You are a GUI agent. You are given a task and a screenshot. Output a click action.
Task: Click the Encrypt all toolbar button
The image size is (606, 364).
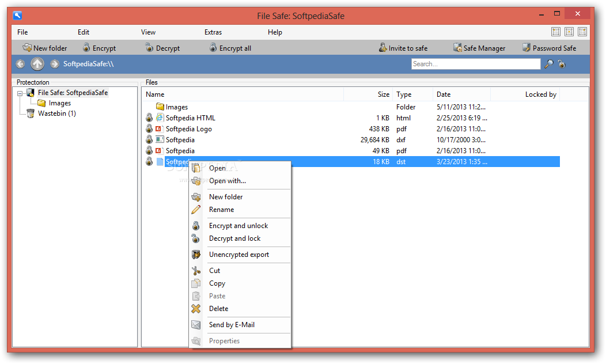(230, 48)
